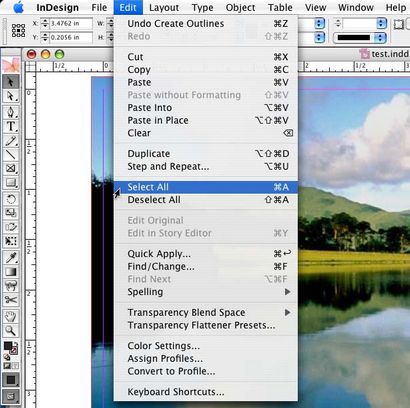Open the lower blue dropdown right of the Edit menu
The height and width of the screenshot is (408, 410).
click(319, 37)
